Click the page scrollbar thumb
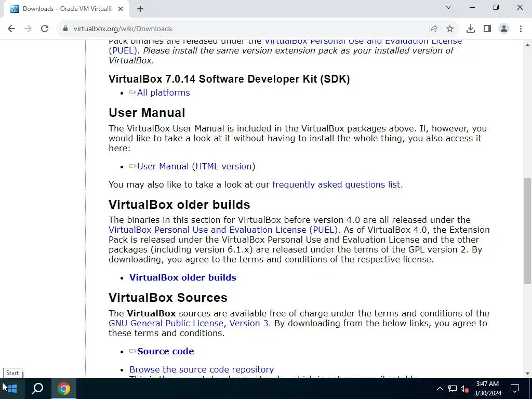The height and width of the screenshot is (399, 532). [x=527, y=231]
